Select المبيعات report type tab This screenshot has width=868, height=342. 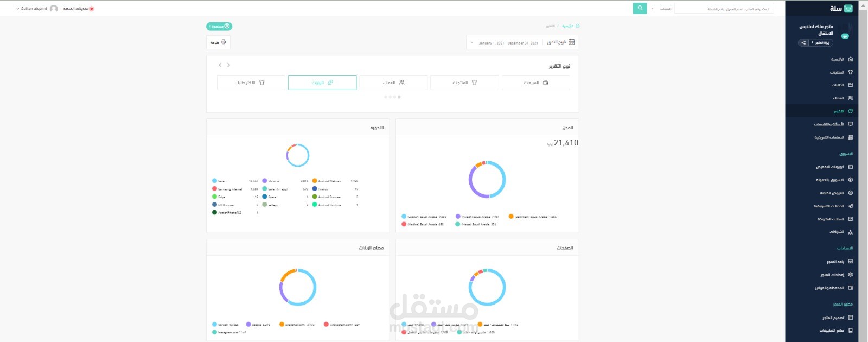tap(535, 83)
